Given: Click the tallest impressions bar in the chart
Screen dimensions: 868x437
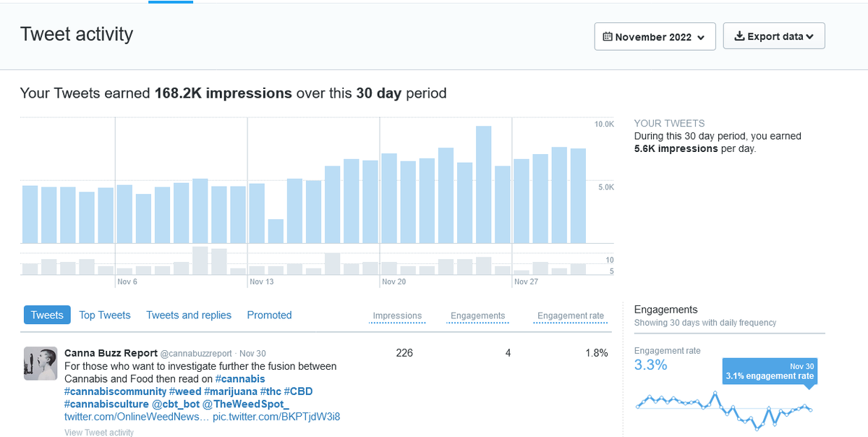Looking at the screenshot, I should (484, 184).
